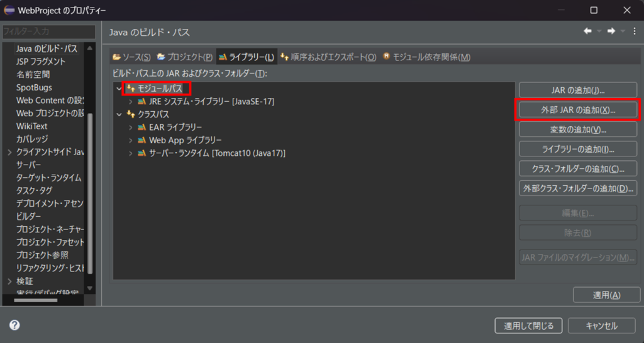
Task: Click the EAR ライブラリー library icon
Action: point(142,127)
